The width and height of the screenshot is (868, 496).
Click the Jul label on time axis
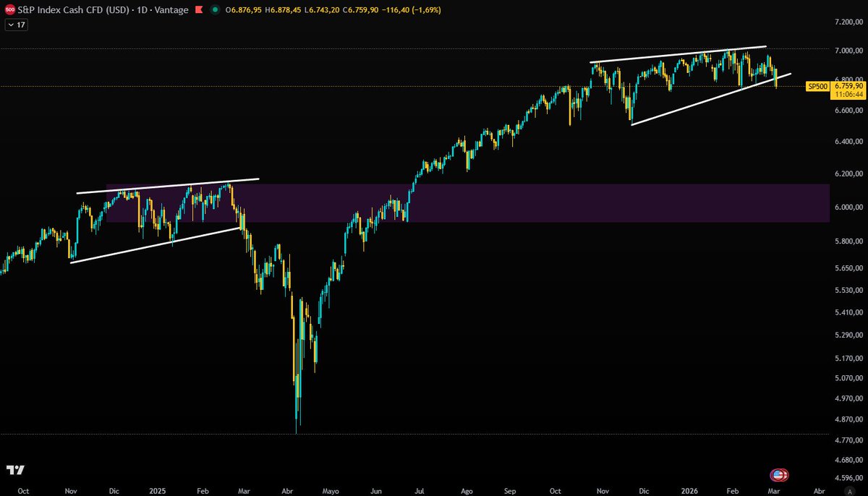click(420, 489)
